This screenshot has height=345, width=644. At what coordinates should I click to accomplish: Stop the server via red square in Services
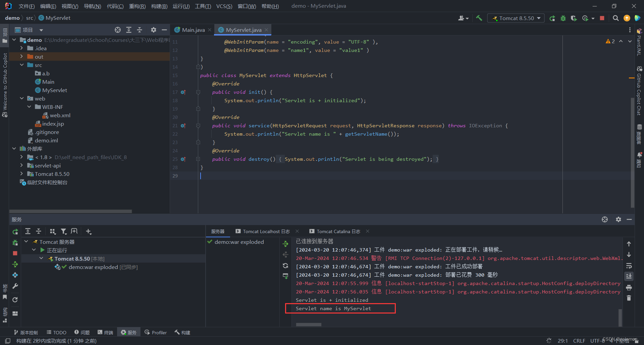[x=15, y=253]
